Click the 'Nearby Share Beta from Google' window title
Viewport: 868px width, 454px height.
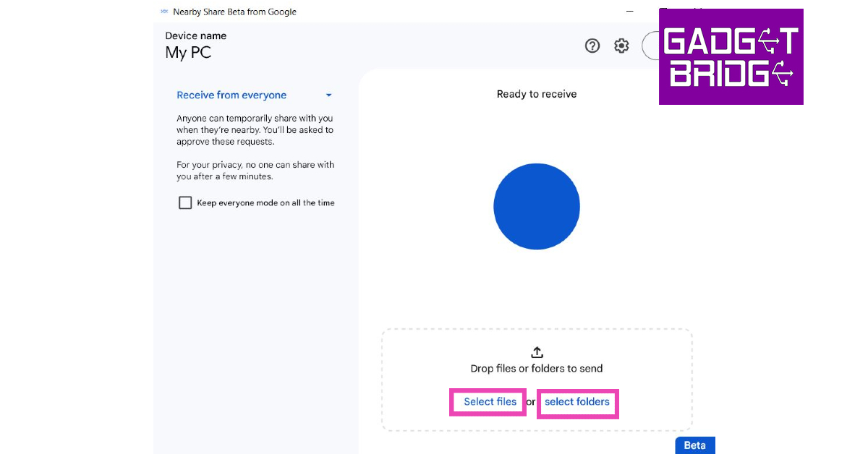pos(234,12)
